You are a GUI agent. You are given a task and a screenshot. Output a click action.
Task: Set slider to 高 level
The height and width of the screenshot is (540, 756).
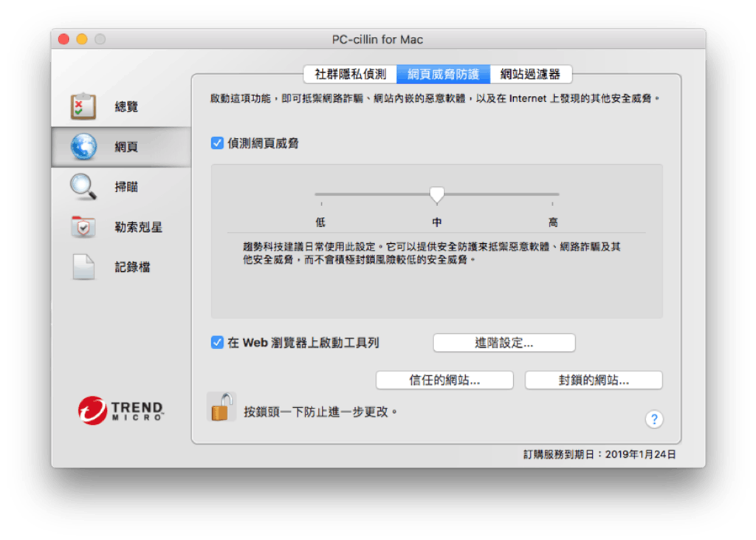[x=553, y=222]
